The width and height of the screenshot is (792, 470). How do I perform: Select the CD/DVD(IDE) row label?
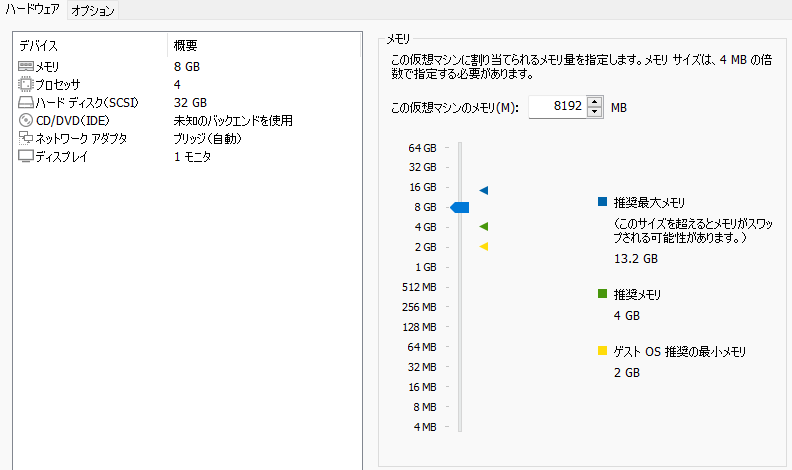(x=73, y=121)
